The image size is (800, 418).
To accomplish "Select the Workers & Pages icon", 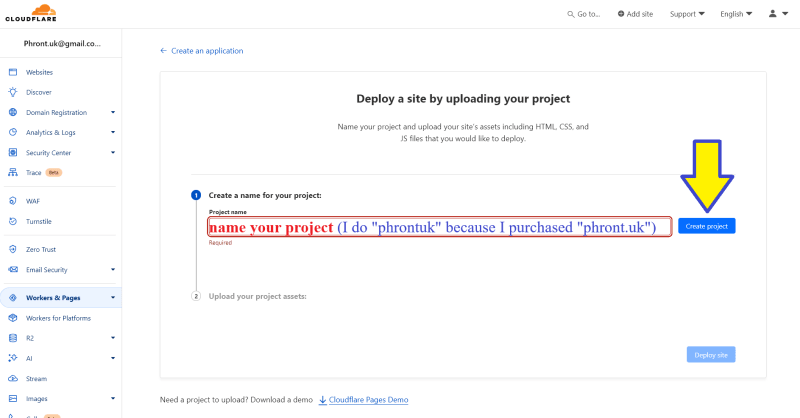I will [13, 298].
